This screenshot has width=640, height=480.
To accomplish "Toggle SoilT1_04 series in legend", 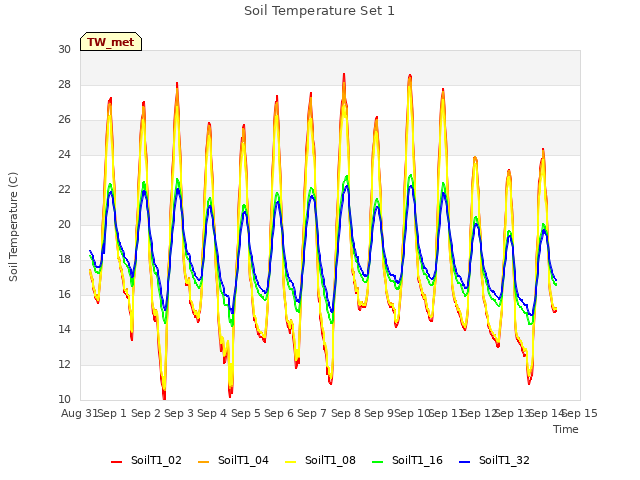I will click(233, 460).
